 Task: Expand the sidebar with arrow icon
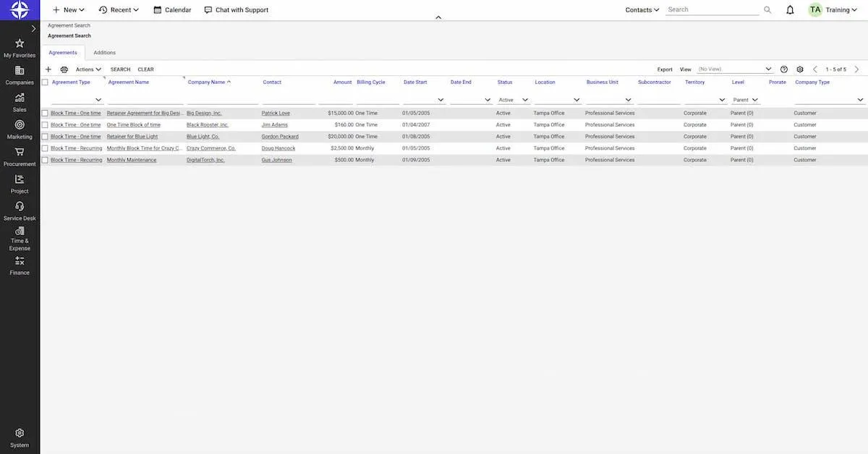click(x=33, y=29)
